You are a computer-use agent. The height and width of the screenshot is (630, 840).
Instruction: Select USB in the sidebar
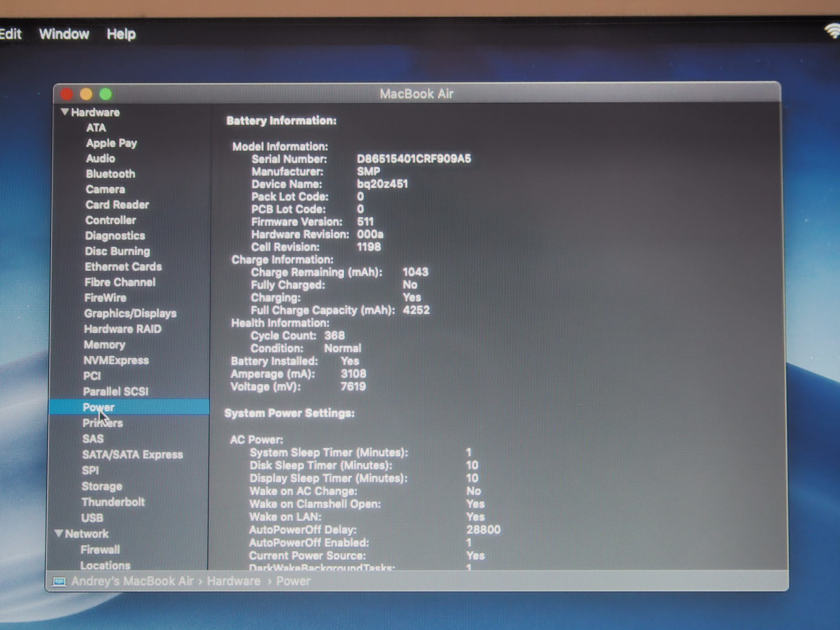click(x=92, y=518)
